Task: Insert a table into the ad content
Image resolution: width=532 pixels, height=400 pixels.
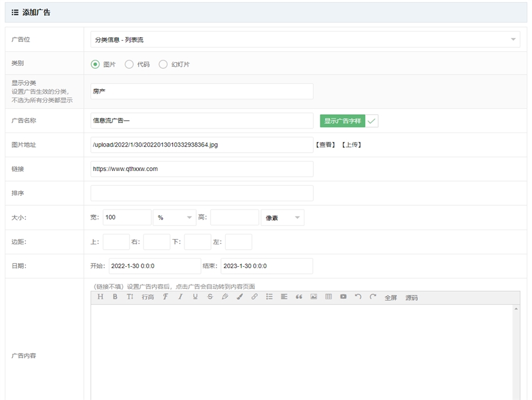Action: coord(328,297)
